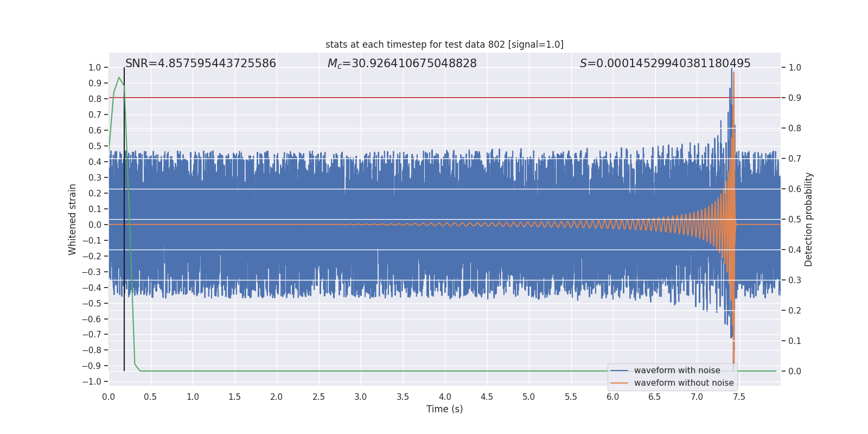Select the S value annotation text
Screen dimensions: 868x434
665,63
